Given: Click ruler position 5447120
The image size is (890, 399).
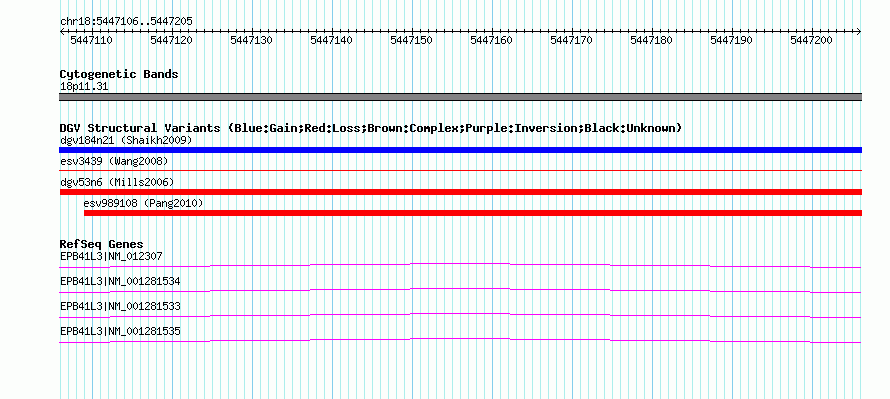Looking at the screenshot, I should (x=171, y=40).
